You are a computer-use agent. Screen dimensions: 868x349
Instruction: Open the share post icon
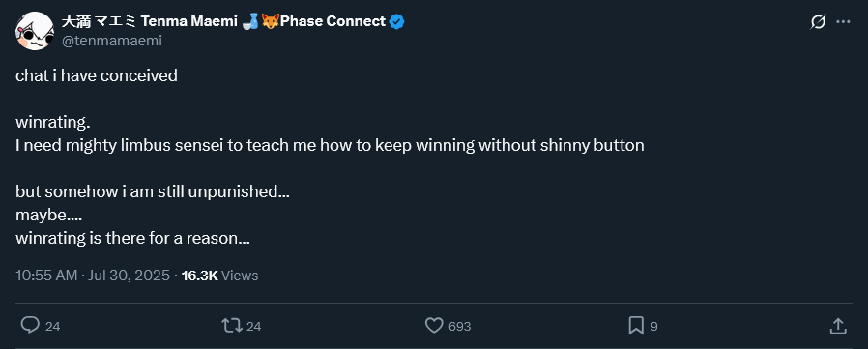838,325
